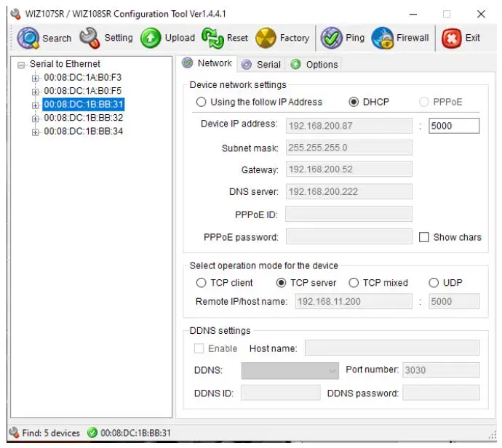Select 'Using the follow IP Address' option
The width and height of the screenshot is (502, 448).
pyautogui.click(x=201, y=102)
